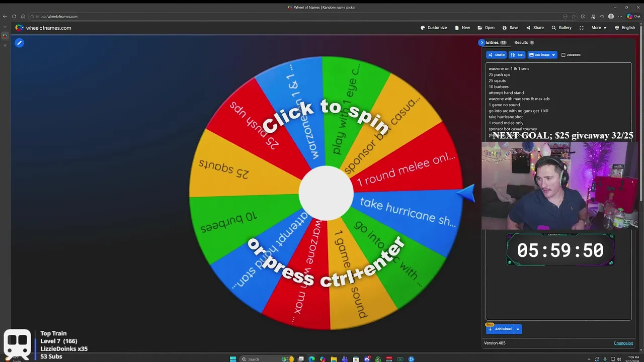Open the browser home page
This screenshot has width=644, height=362.
(x=23, y=16)
